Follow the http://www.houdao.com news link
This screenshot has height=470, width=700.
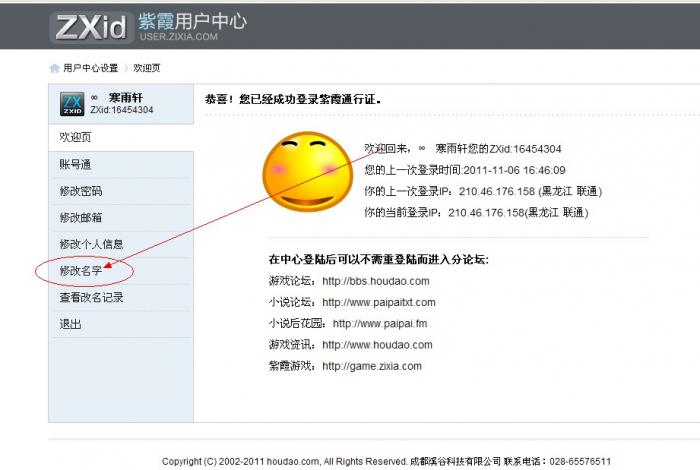(x=377, y=345)
